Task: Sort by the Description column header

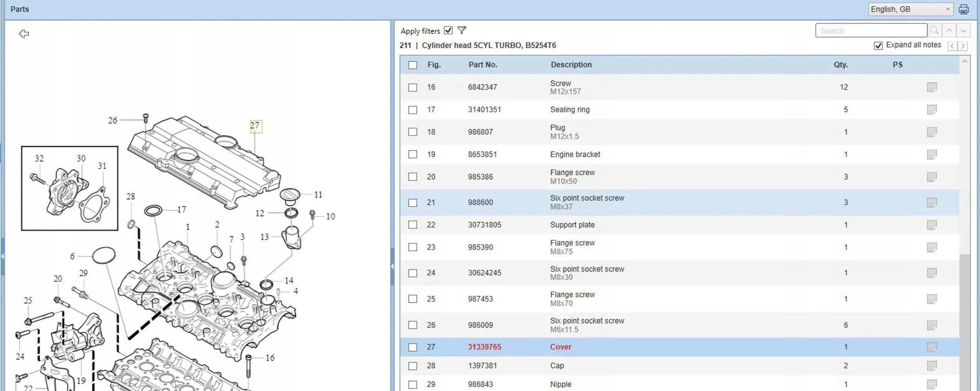Action: 571,65
